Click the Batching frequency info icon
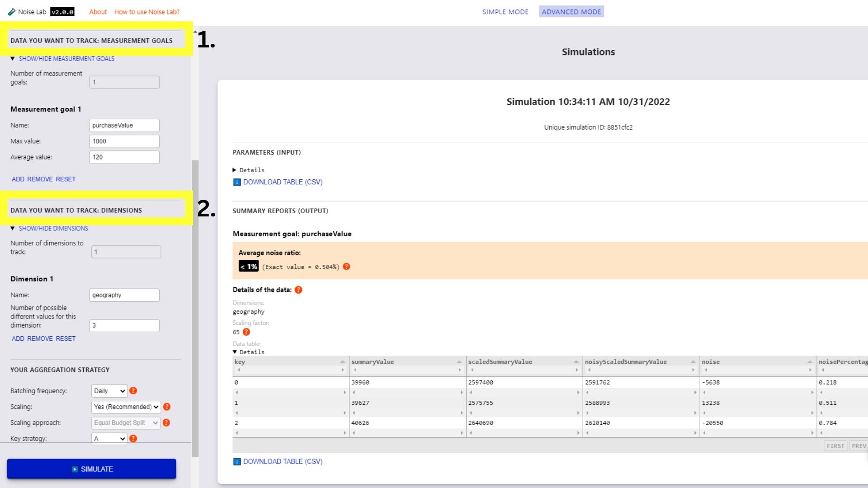The image size is (868, 488). coord(134,390)
